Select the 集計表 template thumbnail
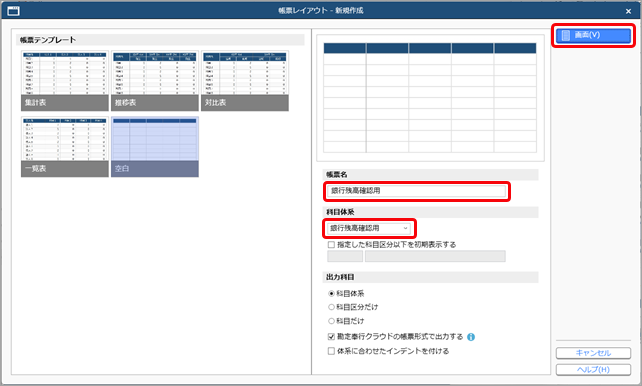Screen dimensions: 642x386 (65, 81)
